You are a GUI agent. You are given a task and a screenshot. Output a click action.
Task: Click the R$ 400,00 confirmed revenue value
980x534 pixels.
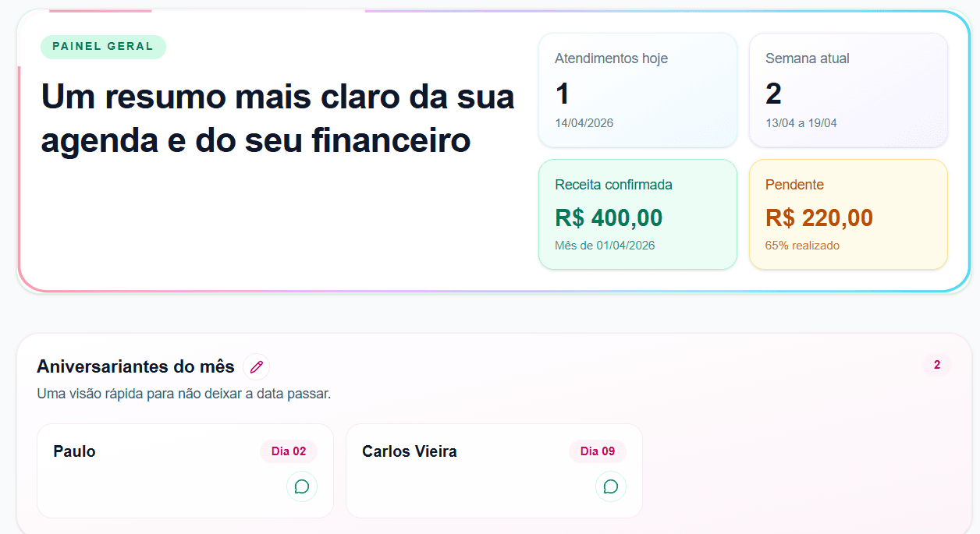coord(609,217)
